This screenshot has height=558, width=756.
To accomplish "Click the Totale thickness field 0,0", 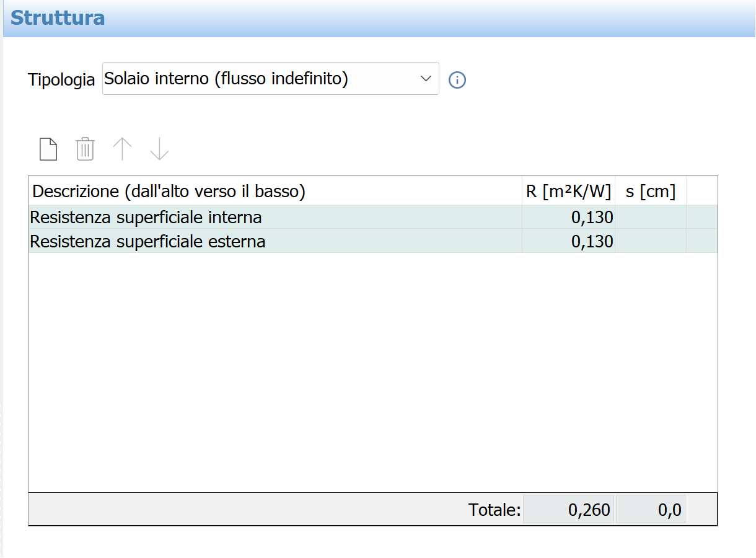I will pyautogui.click(x=651, y=510).
